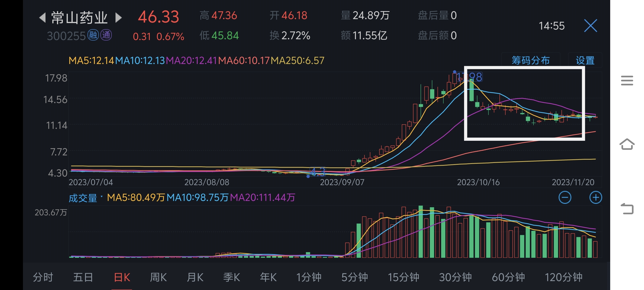Switch to 年K tab
Image resolution: width=644 pixels, height=290 pixels.
[268, 277]
